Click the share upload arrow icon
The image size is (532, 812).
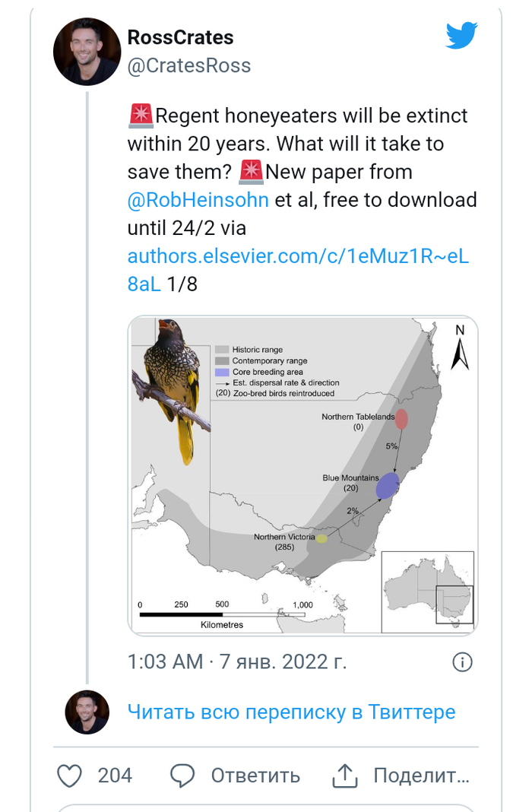click(345, 776)
